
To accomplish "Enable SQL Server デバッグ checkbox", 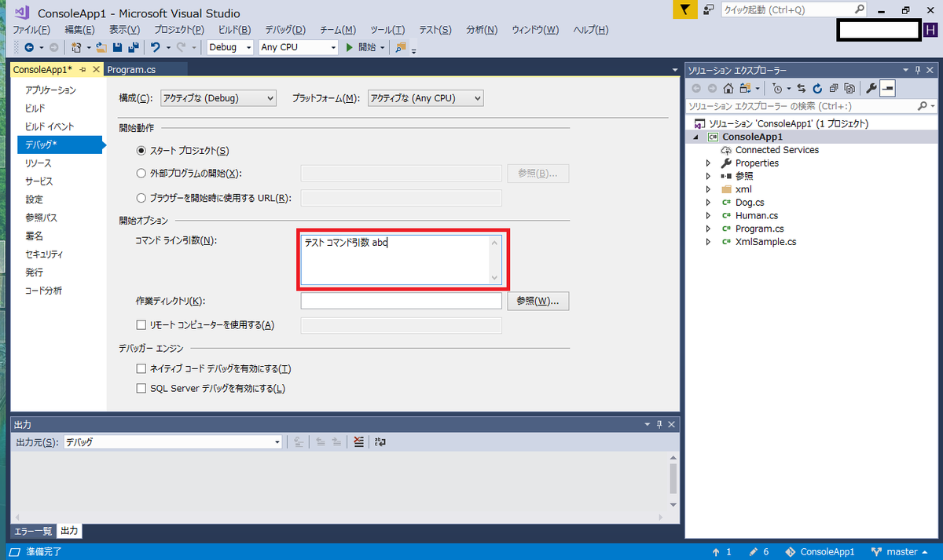I will point(141,389).
